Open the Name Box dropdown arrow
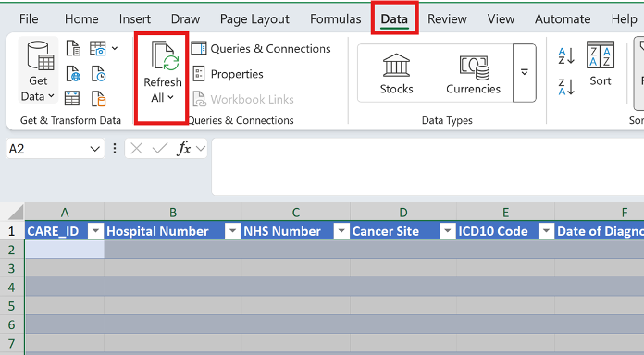The width and height of the screenshot is (644, 355). click(x=94, y=149)
